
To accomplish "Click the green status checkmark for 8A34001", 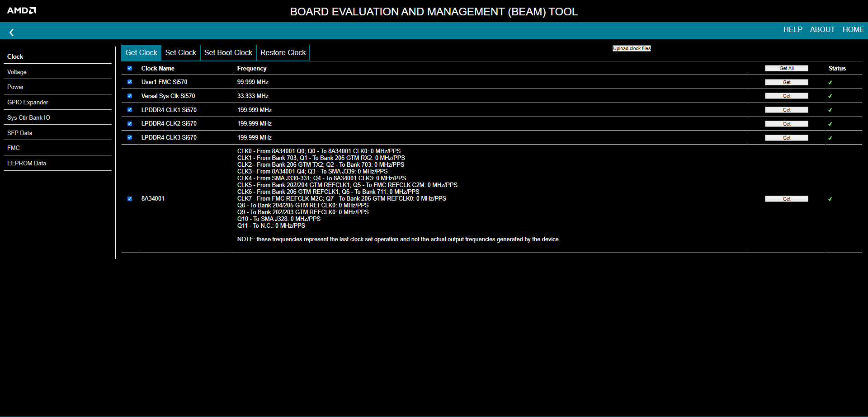I will 830,199.
